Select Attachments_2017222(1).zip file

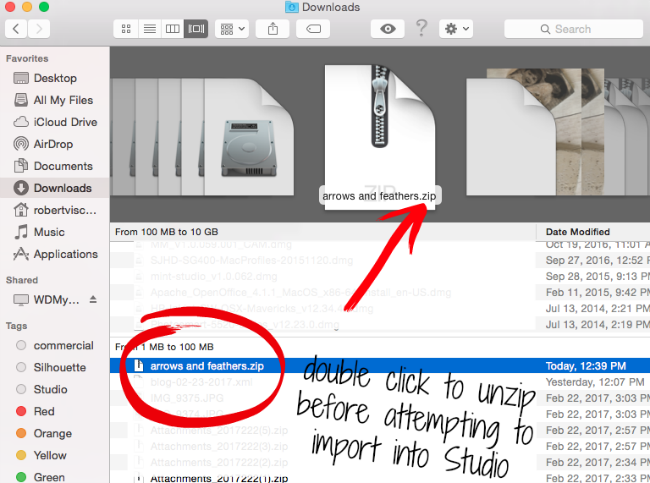[219, 478]
